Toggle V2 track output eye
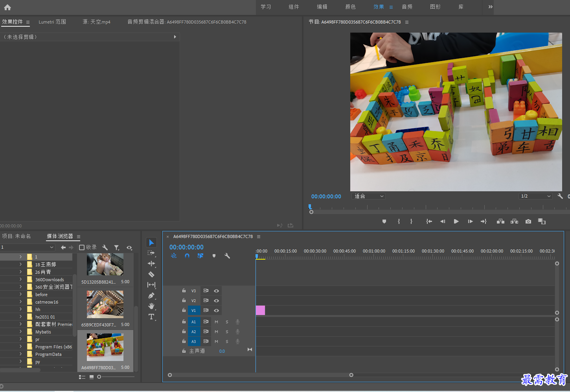 point(216,301)
